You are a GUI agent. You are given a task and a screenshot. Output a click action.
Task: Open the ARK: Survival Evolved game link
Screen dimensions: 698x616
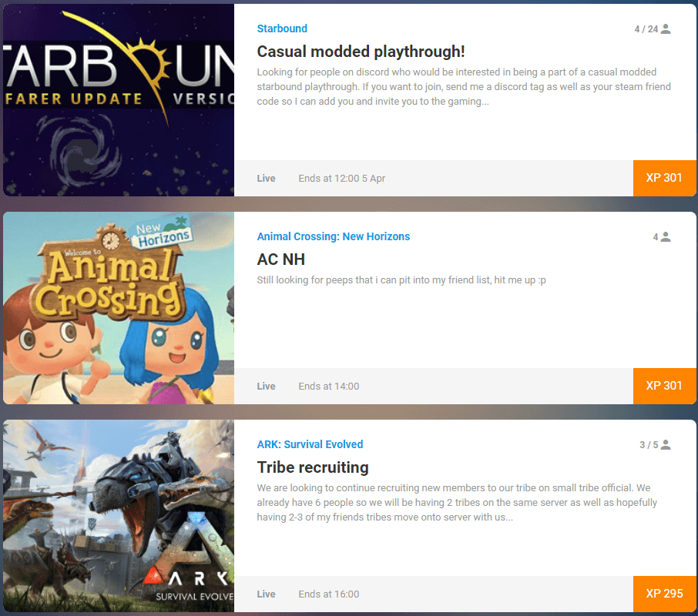pos(310,444)
